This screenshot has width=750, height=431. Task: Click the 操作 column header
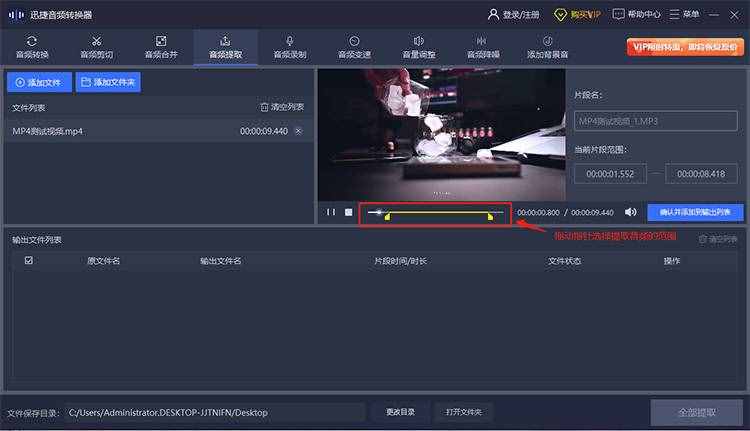pos(672,261)
